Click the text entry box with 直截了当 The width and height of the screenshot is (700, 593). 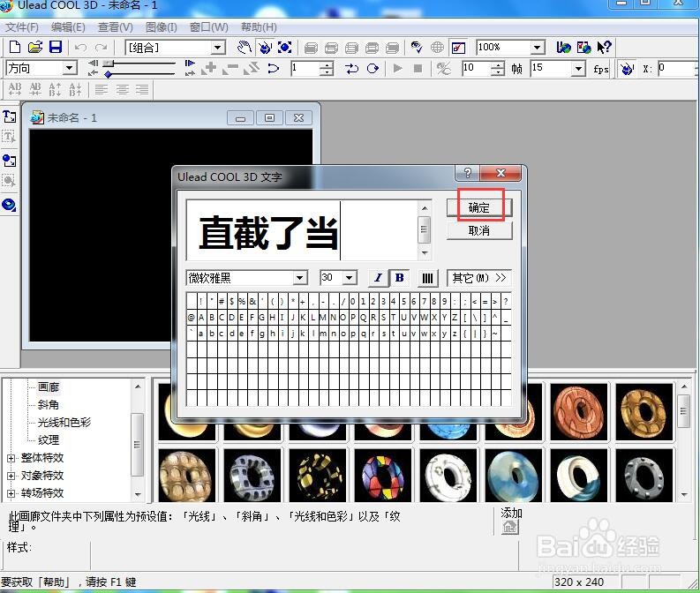303,230
